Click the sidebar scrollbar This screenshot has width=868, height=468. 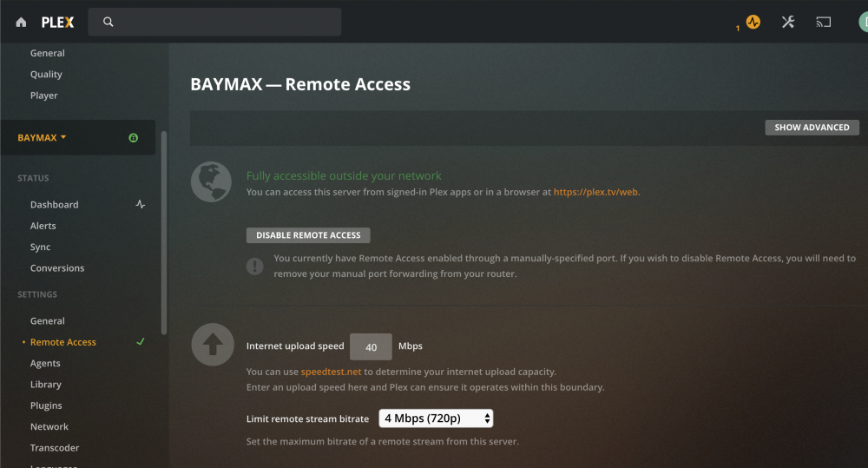click(x=164, y=233)
